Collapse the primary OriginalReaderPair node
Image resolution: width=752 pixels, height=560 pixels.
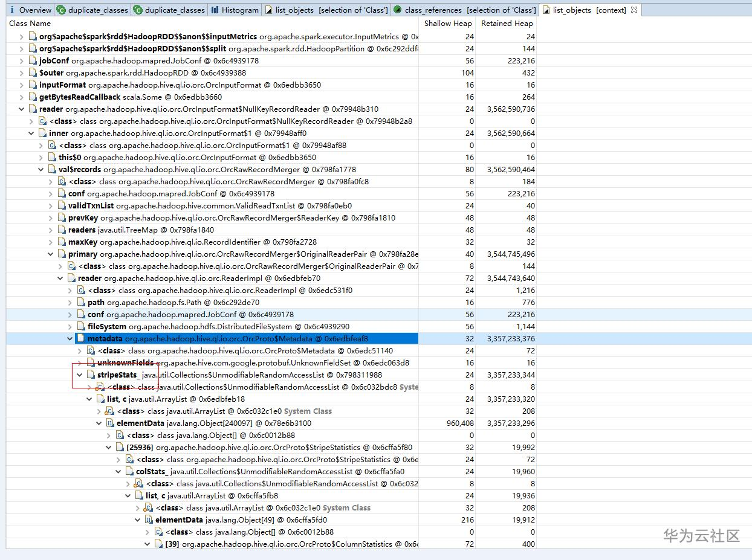coord(51,254)
